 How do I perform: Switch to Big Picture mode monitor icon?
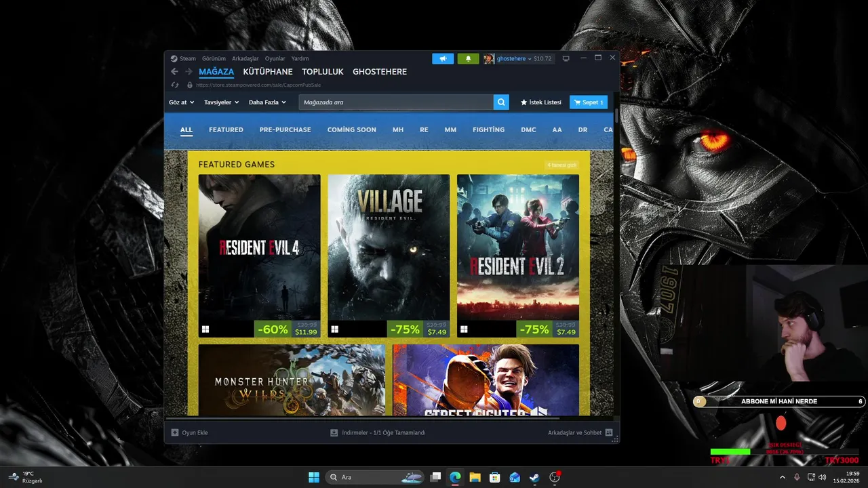[x=566, y=59]
